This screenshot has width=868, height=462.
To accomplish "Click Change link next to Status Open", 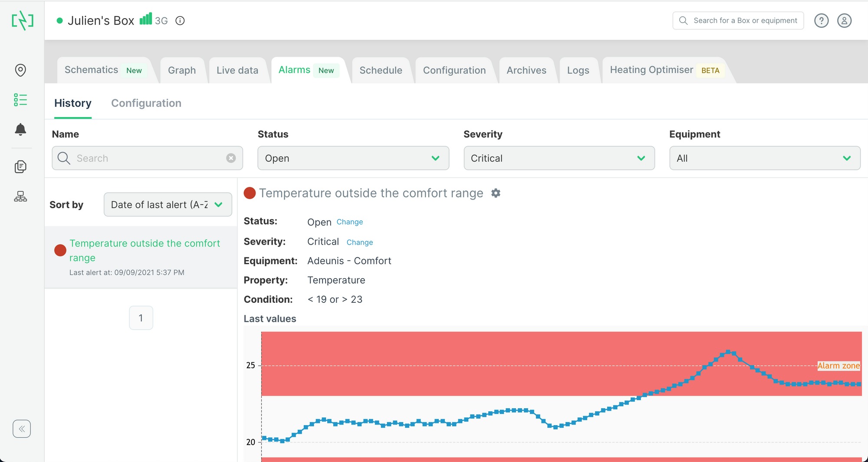I will click(349, 222).
